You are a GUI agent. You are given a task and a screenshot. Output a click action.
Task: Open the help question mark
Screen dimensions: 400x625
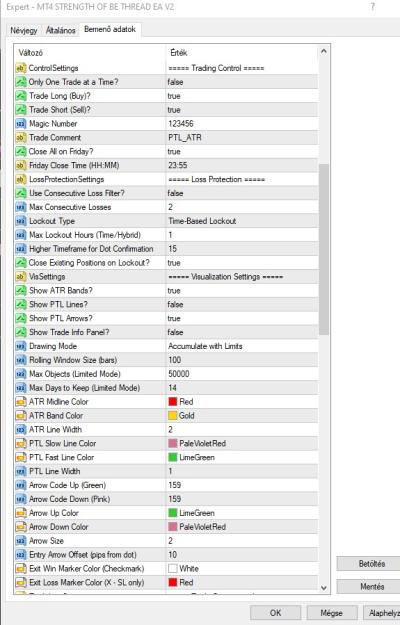click(373, 7)
